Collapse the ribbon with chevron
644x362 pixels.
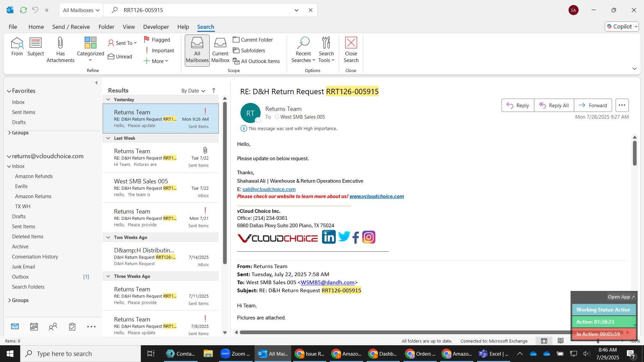635,69
